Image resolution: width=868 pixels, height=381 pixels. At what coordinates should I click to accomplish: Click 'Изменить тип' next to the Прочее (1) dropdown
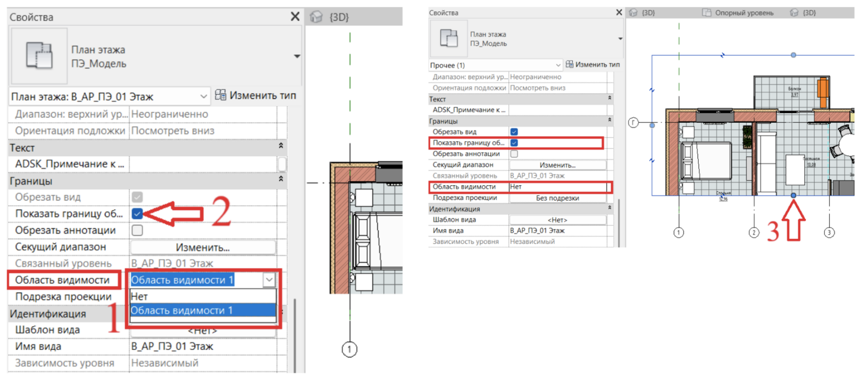(593, 65)
